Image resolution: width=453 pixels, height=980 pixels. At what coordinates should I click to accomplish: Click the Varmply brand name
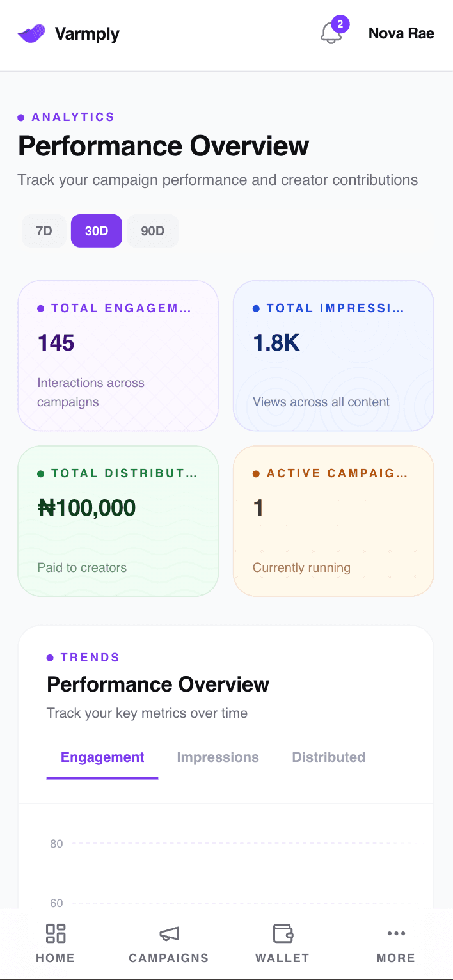87,33
